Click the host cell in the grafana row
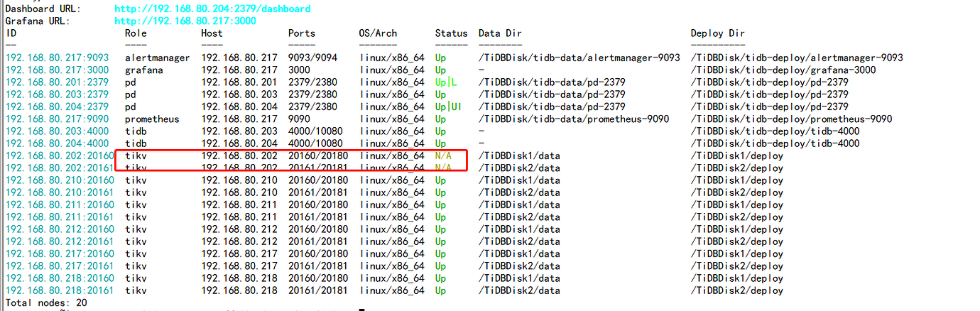The width and height of the screenshot is (980, 311). 239,70
